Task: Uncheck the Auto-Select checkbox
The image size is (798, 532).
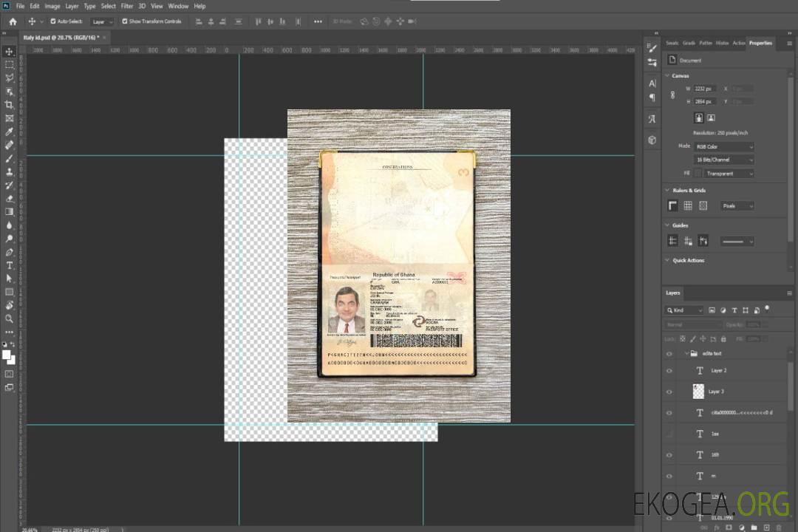Action: [53, 21]
